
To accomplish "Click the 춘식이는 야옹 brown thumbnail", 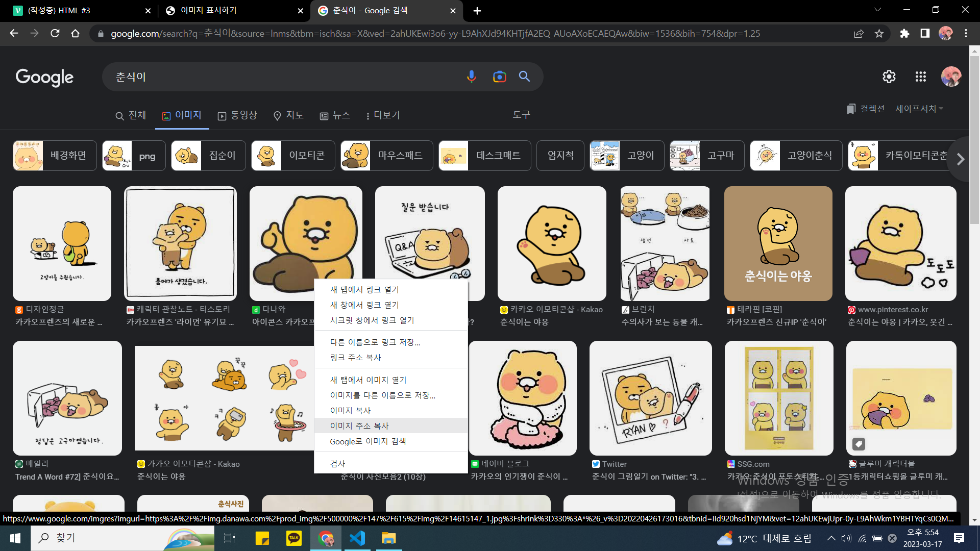I will click(778, 243).
